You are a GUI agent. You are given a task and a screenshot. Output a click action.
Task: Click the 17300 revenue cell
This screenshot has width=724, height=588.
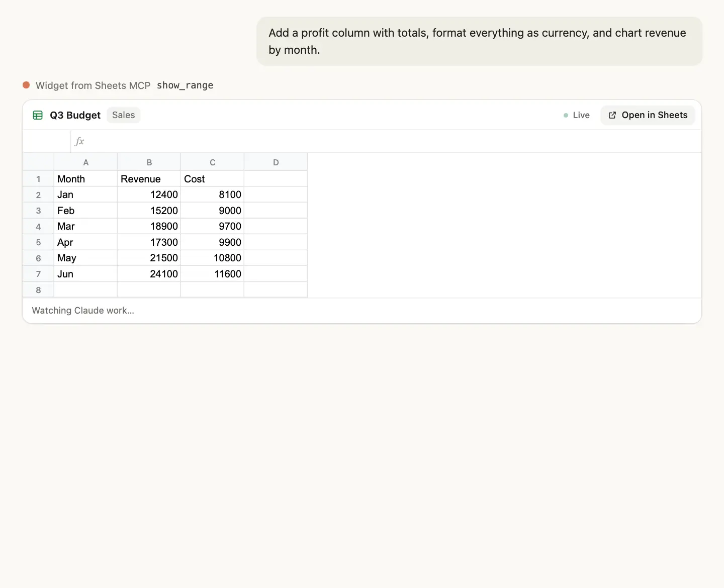coord(149,242)
